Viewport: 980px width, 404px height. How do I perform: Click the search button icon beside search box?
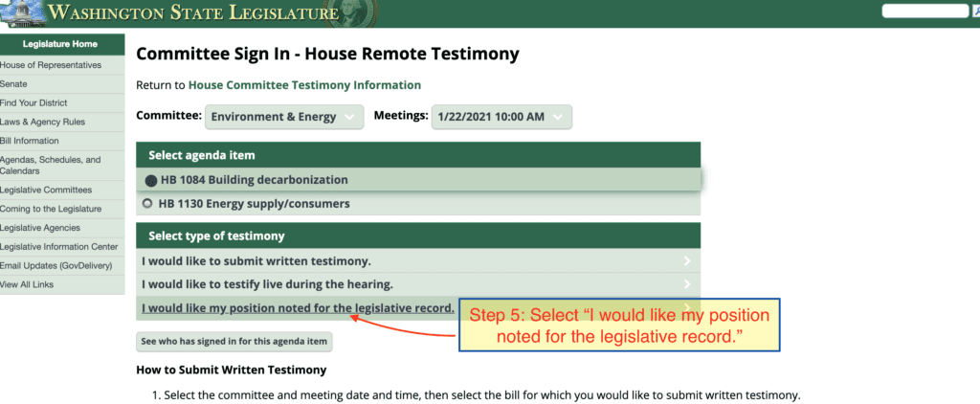point(975,11)
